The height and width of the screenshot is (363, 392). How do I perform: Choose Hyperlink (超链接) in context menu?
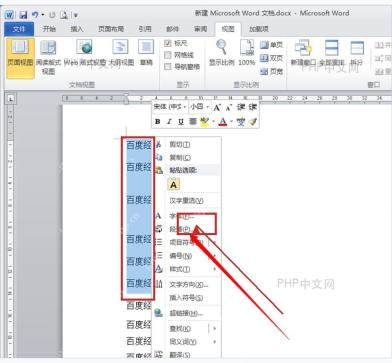(x=187, y=313)
